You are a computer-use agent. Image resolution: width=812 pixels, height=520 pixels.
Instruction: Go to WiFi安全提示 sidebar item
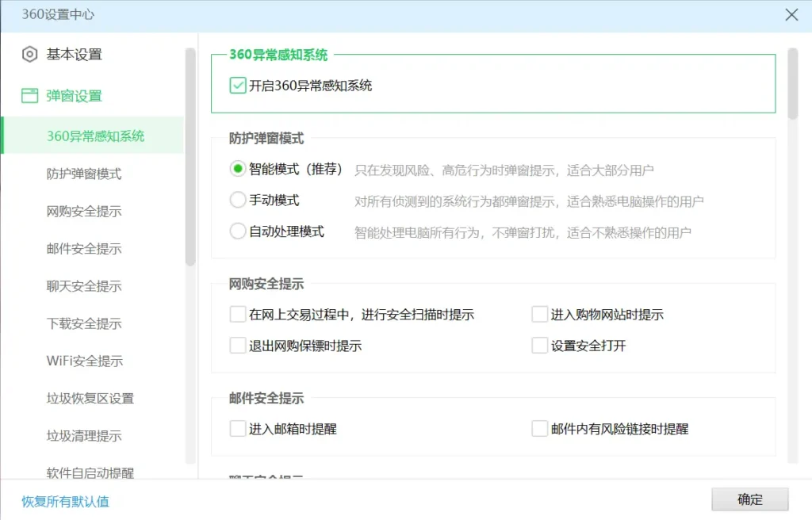coord(84,361)
